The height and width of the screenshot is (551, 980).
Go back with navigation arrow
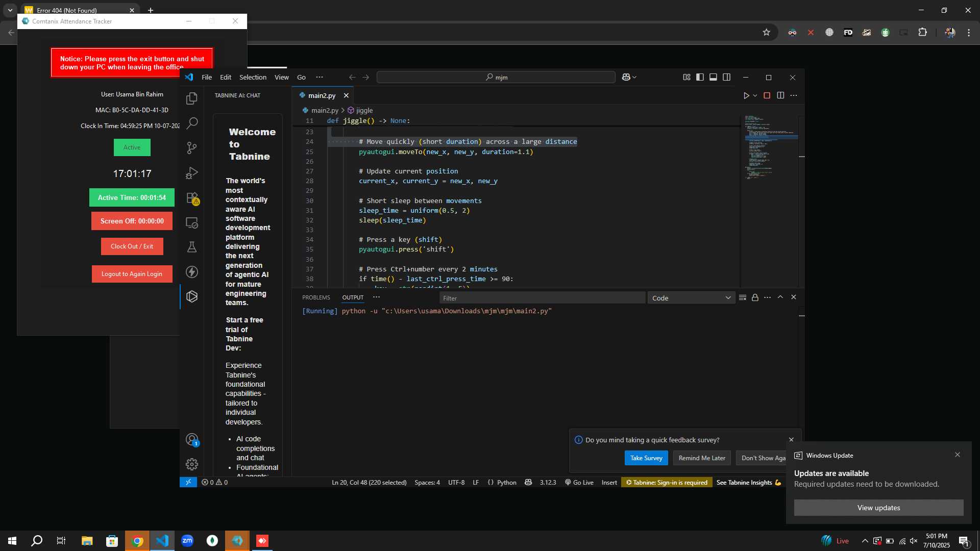click(352, 77)
